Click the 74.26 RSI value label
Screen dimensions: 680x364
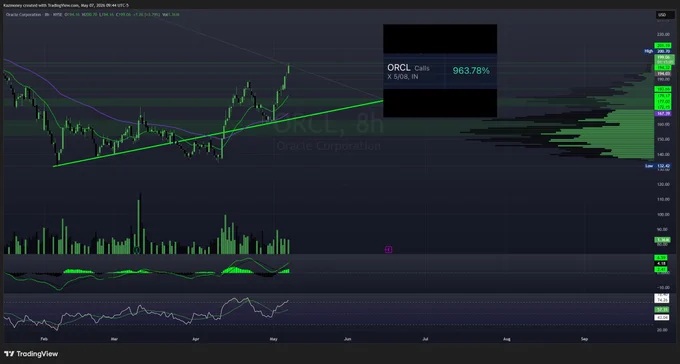(x=662, y=300)
